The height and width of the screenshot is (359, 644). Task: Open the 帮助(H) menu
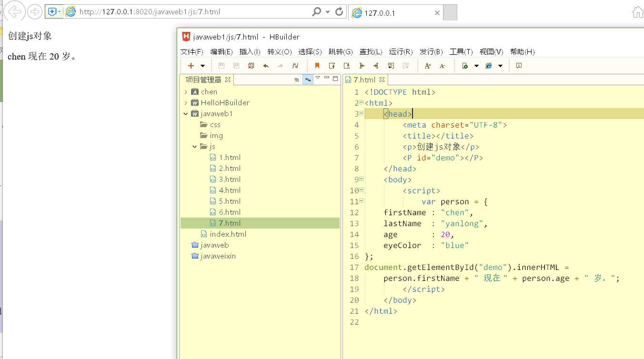[523, 51]
